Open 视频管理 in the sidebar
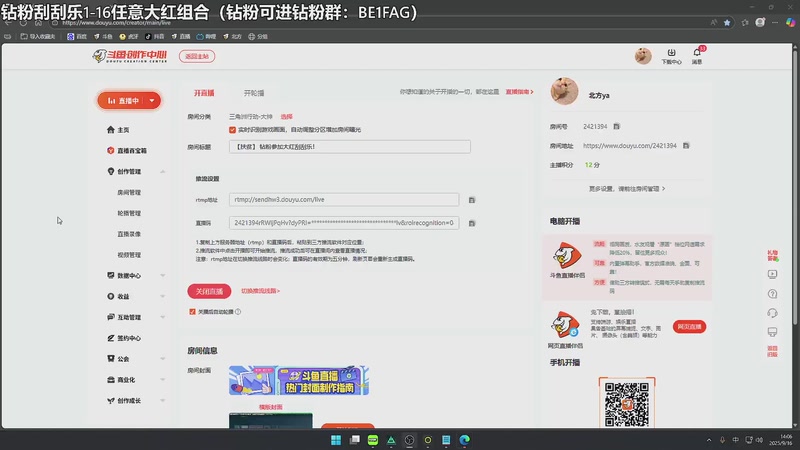Screen dimensions: 800x450 pyautogui.click(x=129, y=255)
